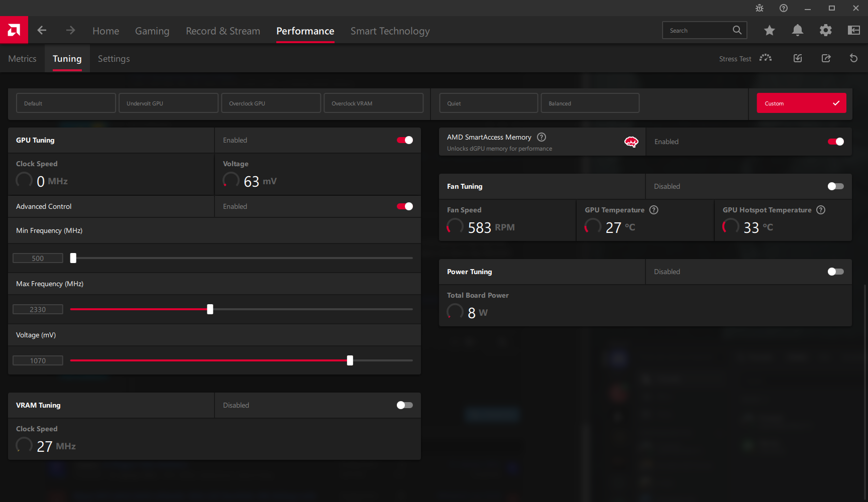Screen dimensions: 868x502
Task: Click the search magnifier icon
Action: [737, 30]
